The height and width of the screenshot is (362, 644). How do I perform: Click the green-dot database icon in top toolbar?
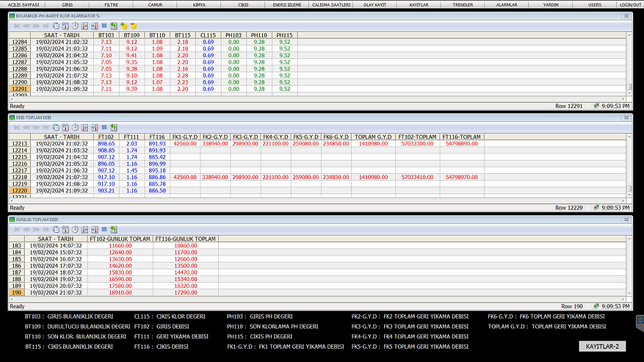[123, 26]
